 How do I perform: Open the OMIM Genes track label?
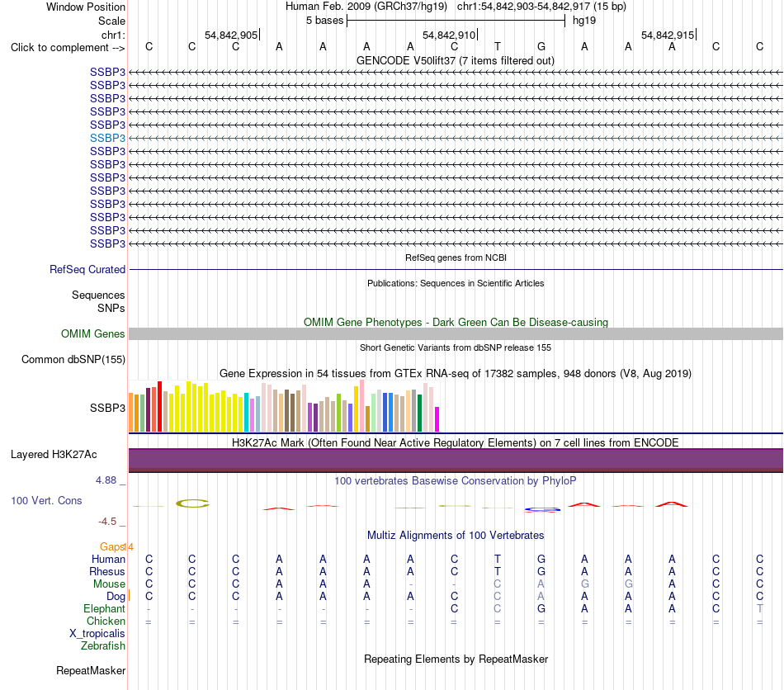coord(93,334)
